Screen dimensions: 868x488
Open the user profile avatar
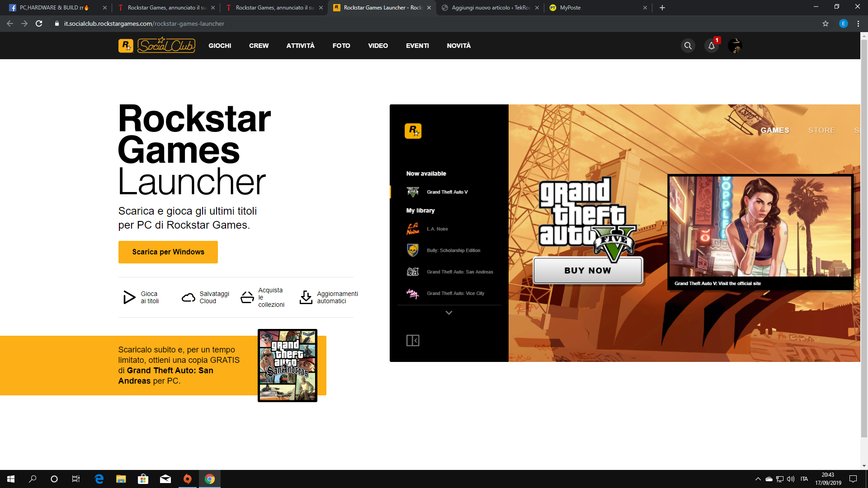click(x=735, y=46)
